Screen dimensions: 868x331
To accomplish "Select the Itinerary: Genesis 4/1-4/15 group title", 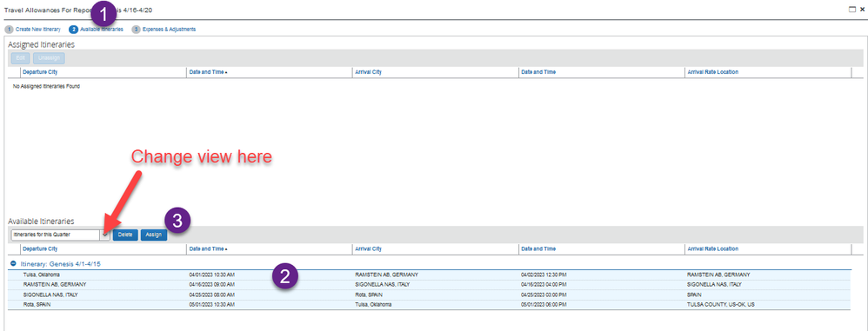I will tap(60, 264).
